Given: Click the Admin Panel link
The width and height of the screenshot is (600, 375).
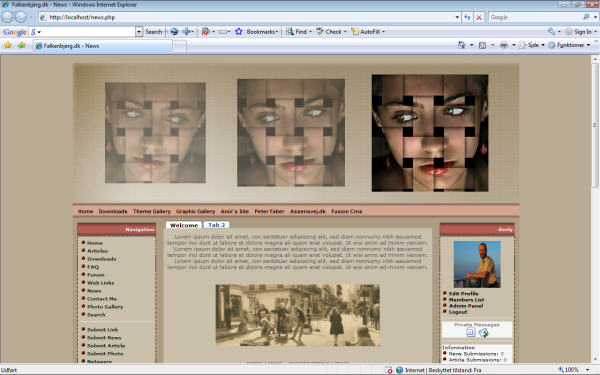Looking at the screenshot, I should 466,306.
